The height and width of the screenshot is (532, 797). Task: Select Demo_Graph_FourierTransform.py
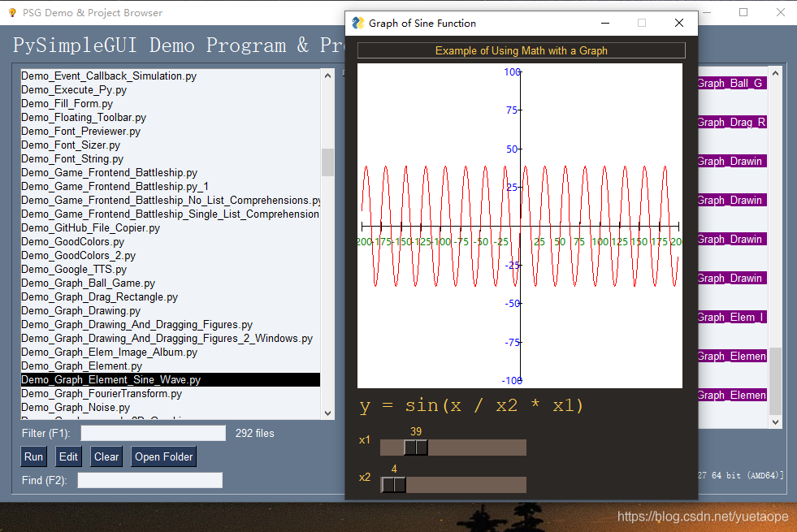tap(171, 393)
